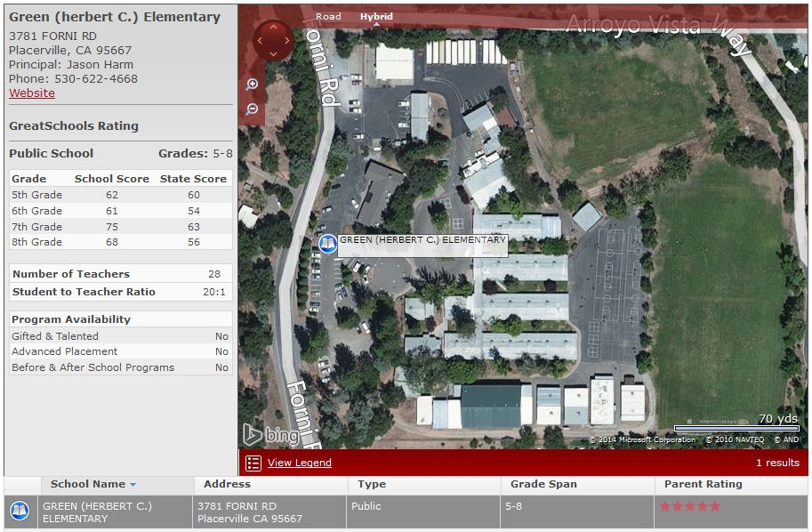Image resolution: width=812 pixels, height=532 pixels.
Task: Zoom out on the map
Action: coord(252,109)
